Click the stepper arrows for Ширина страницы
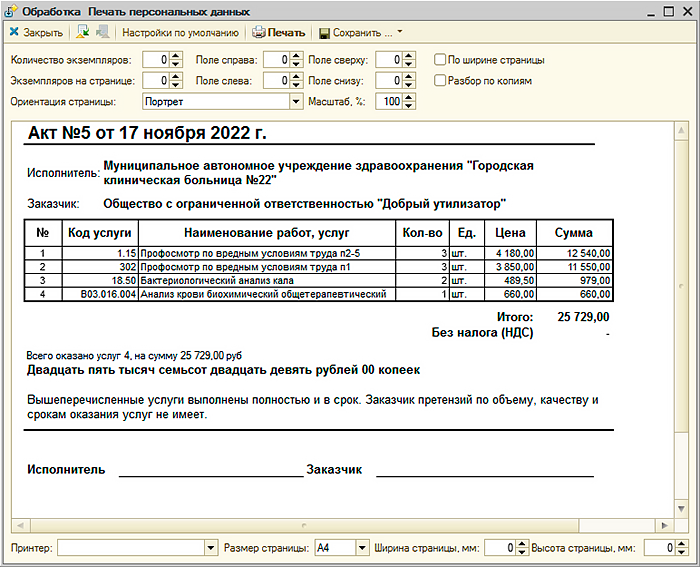The image size is (700, 567). click(521, 548)
